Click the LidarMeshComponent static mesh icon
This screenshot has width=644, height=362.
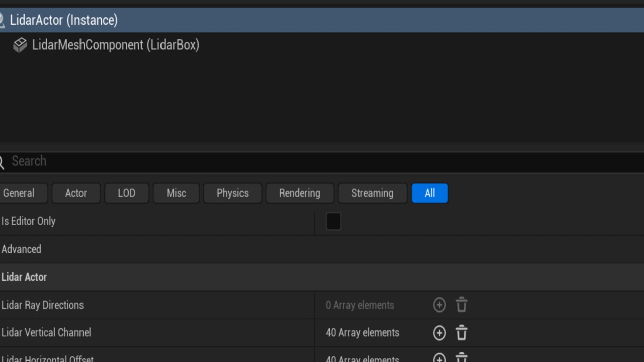tap(20, 45)
